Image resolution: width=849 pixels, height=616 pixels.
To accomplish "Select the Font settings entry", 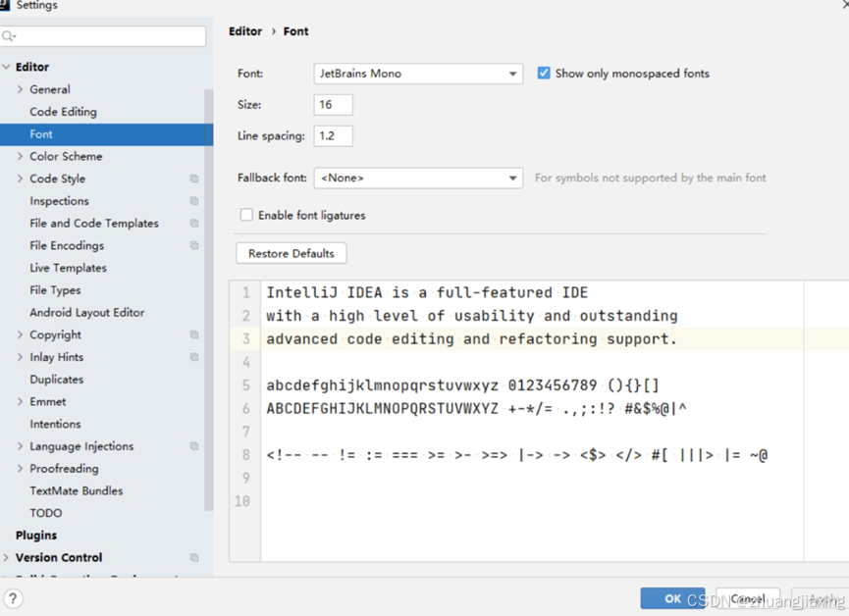I will click(106, 134).
